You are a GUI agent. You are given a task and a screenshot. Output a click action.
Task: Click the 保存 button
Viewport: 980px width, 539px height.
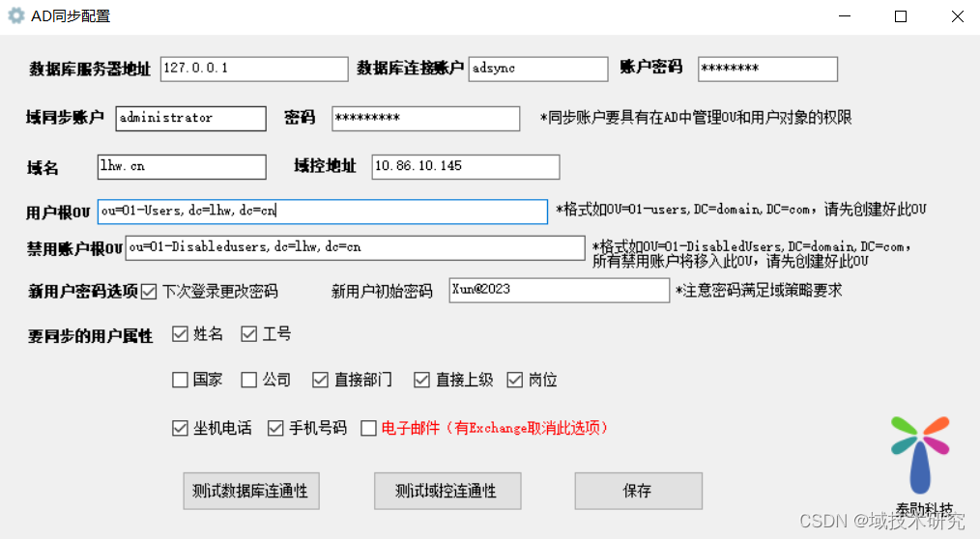coord(638,491)
